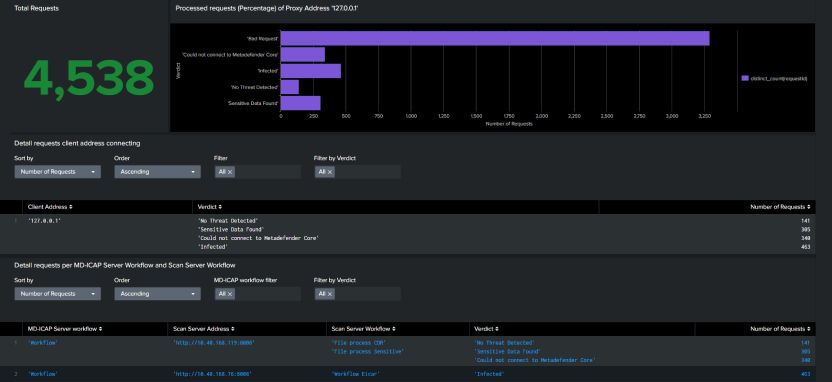Sort by the MD-ICAP Server workflow column
This screenshot has width=832, height=382.
click(65, 329)
